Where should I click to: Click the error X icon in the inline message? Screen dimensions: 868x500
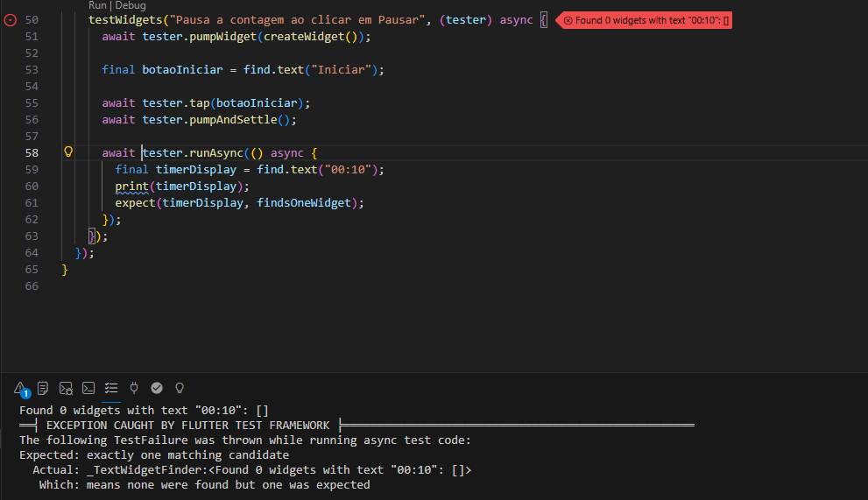click(x=568, y=20)
